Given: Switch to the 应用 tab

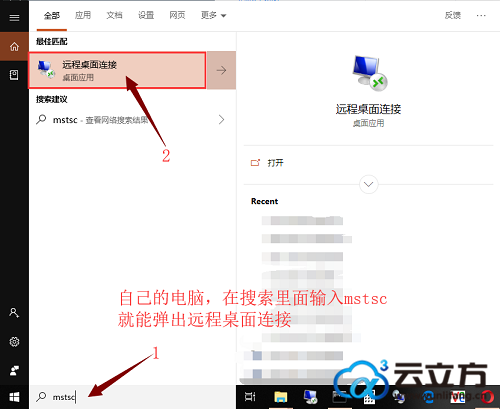Looking at the screenshot, I should point(83,15).
